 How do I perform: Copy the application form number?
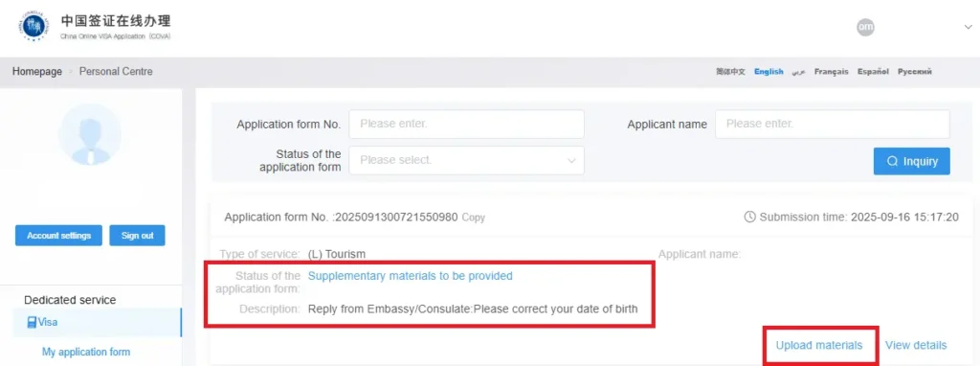[473, 217]
